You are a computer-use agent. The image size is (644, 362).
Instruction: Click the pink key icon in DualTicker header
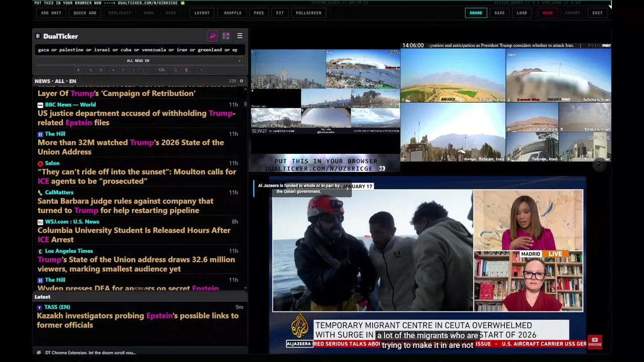click(x=212, y=36)
